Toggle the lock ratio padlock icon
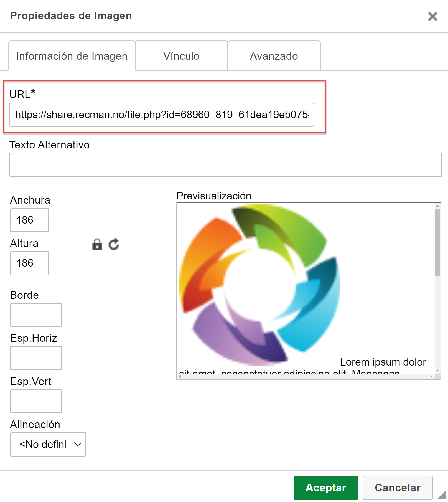Screen dimensions: 448x502 [97, 245]
